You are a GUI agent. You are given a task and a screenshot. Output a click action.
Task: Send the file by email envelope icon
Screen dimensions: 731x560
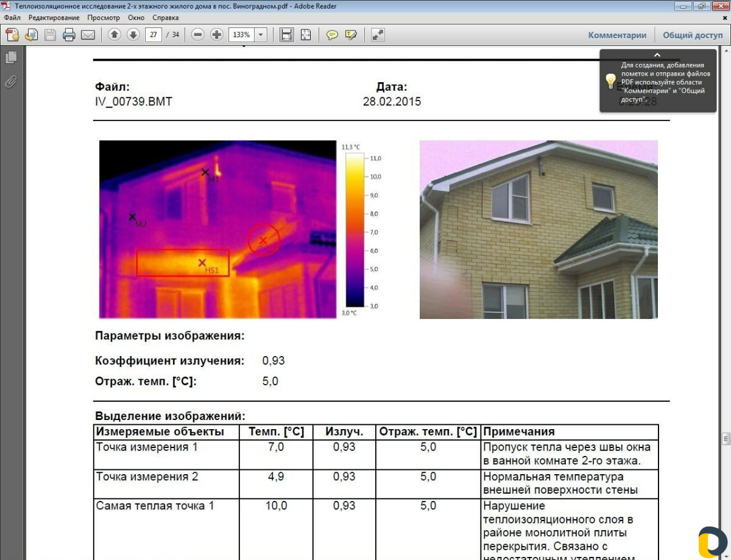[x=88, y=35]
